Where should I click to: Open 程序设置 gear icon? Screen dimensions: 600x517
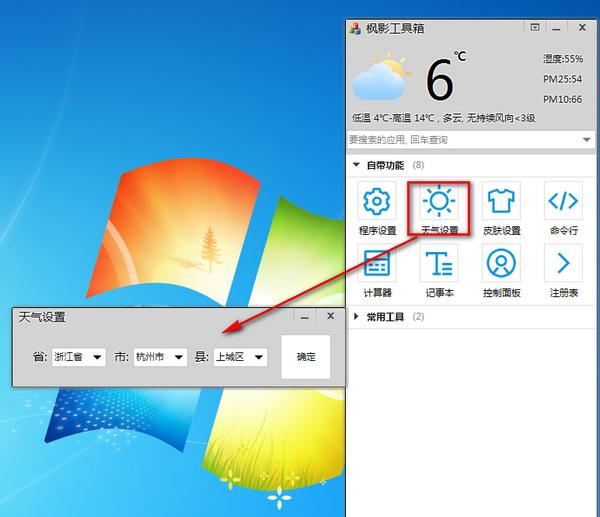click(x=377, y=200)
